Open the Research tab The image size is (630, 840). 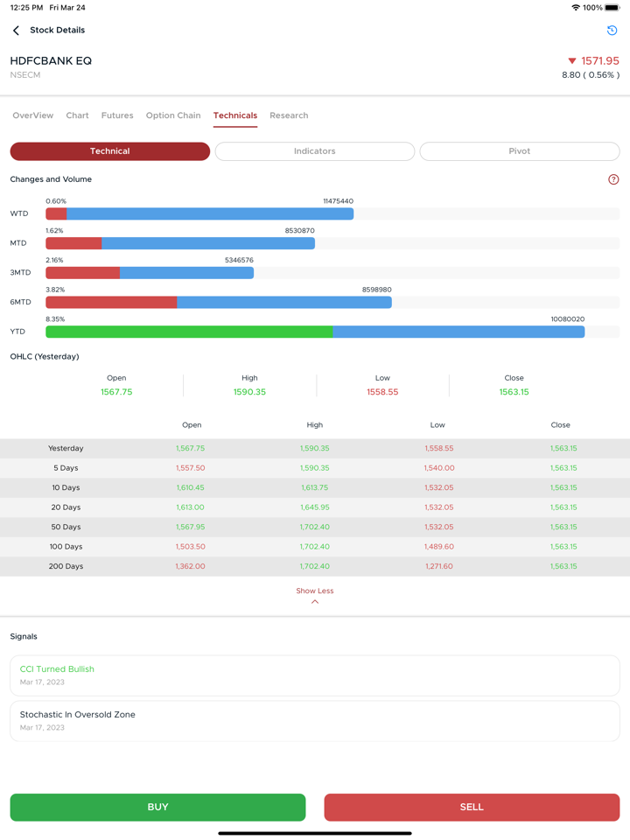[x=289, y=115]
